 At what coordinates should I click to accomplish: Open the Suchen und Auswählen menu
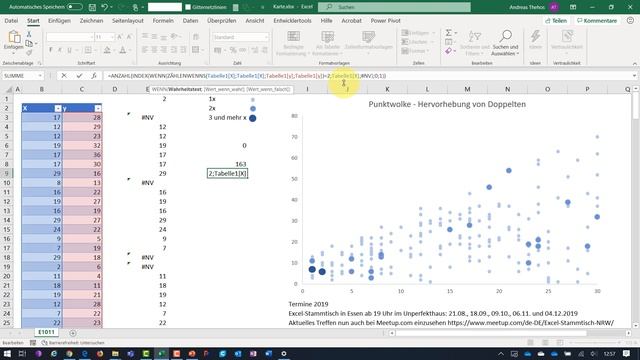point(505,43)
